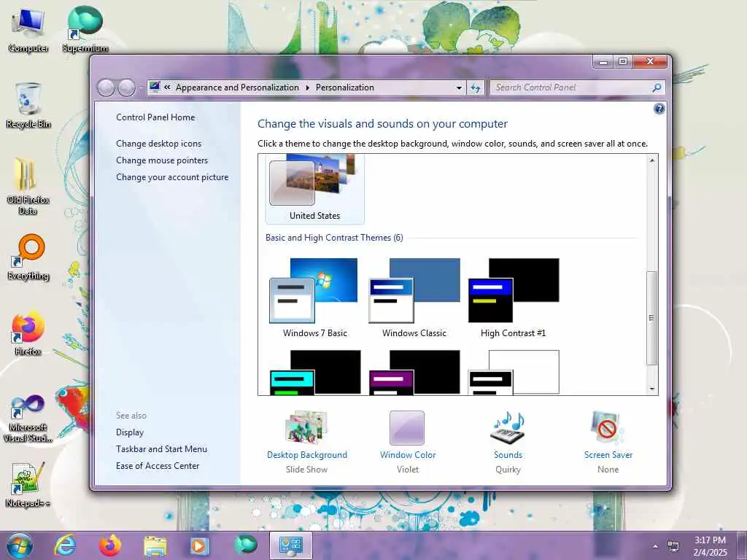Click Appearance and Personalization breadcrumb
The height and width of the screenshot is (560, 747).
click(x=237, y=87)
